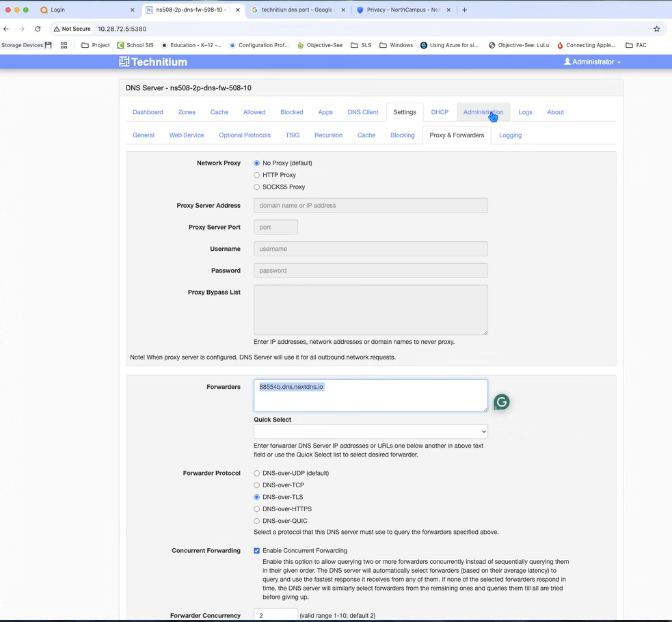Screen dimensions: 672x622
Task: Open the School SIS bookmark
Action: pyautogui.click(x=135, y=45)
